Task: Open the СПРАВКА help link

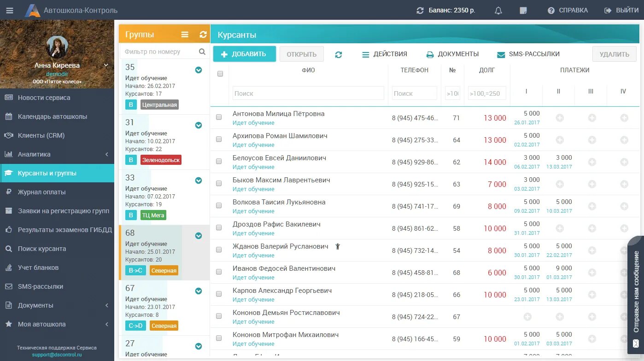Action: (x=568, y=10)
